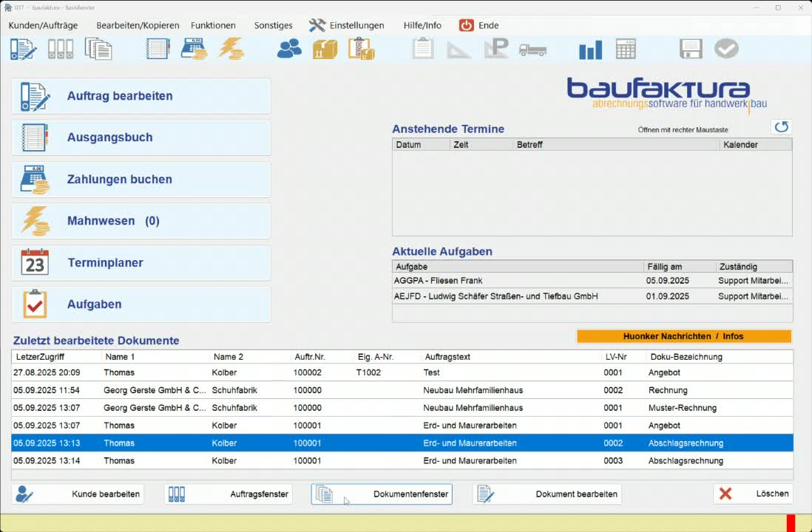Click the Dokumentenfenster button

point(382,494)
